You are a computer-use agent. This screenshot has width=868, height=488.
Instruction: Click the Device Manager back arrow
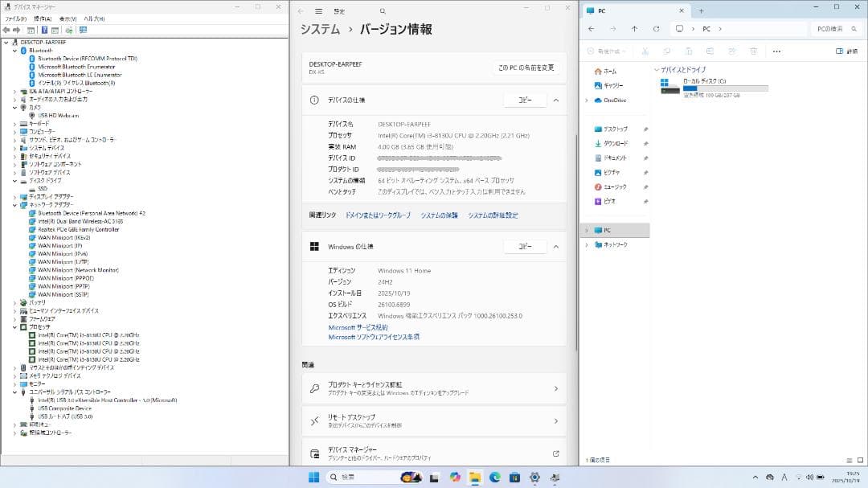pyautogui.click(x=6, y=31)
